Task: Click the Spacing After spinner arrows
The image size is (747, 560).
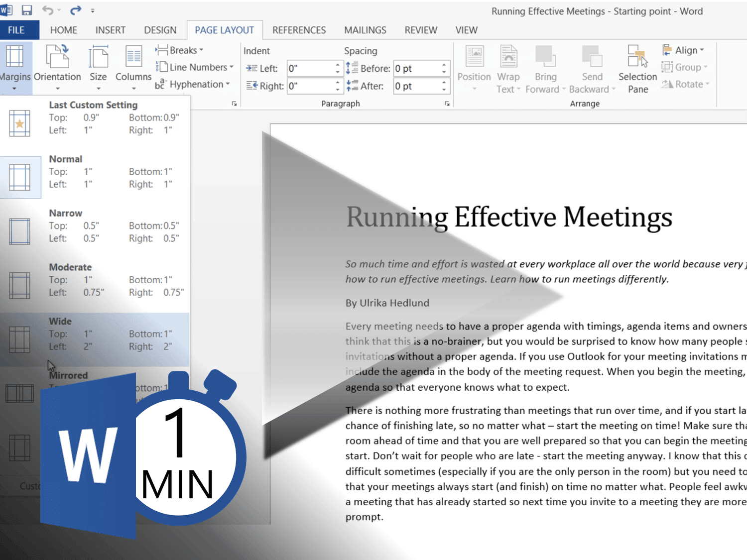Action: coord(444,86)
